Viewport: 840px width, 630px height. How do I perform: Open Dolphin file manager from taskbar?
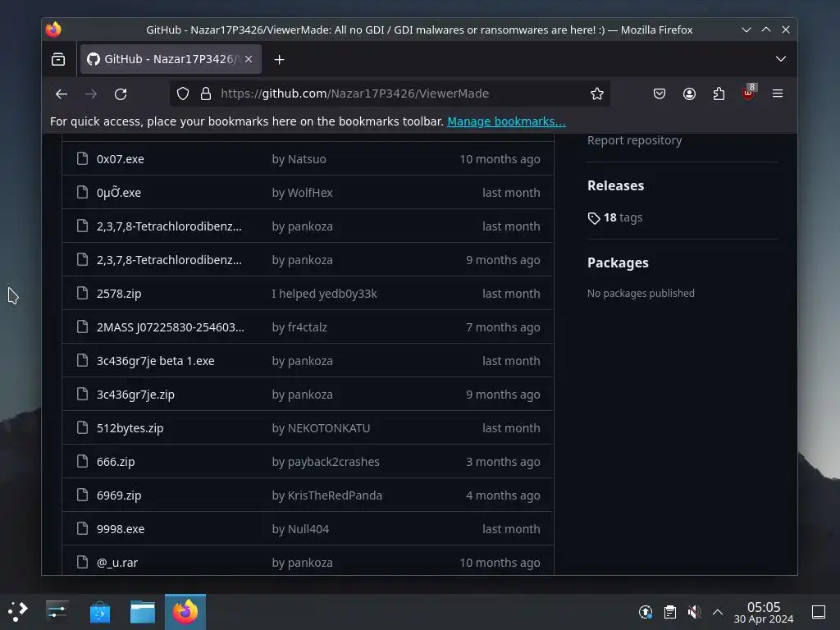tap(143, 612)
